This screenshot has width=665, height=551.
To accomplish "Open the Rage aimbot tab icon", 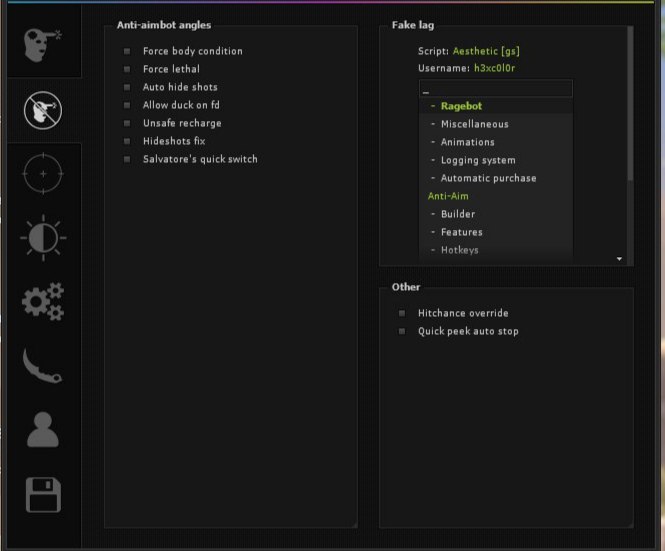I will pos(43,45).
